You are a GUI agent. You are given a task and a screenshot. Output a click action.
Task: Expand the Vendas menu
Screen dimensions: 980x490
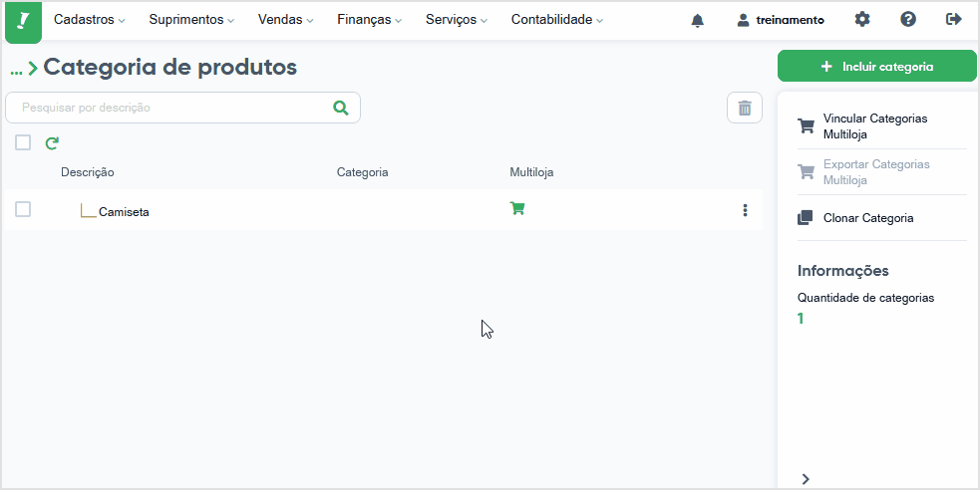click(285, 20)
